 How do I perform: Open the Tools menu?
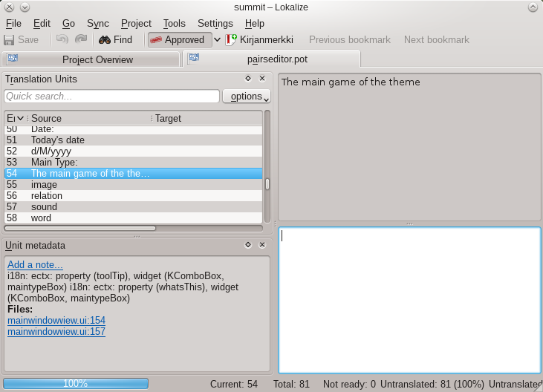[x=174, y=23]
